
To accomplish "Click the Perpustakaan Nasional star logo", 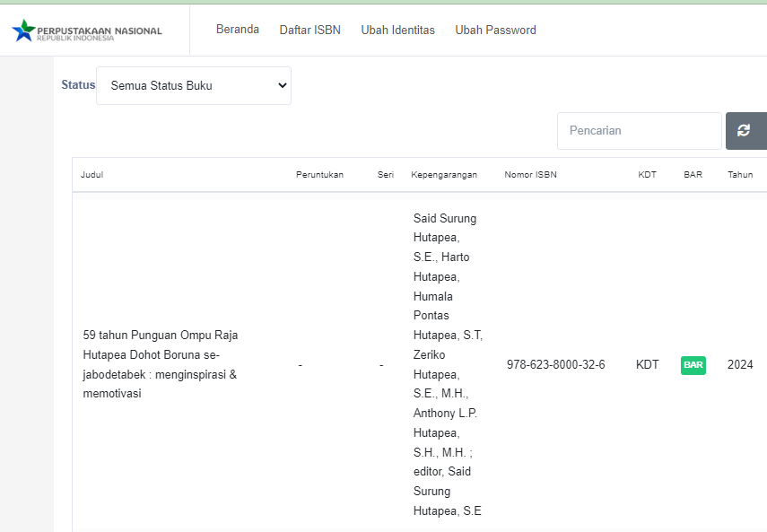I will click(x=23, y=31).
